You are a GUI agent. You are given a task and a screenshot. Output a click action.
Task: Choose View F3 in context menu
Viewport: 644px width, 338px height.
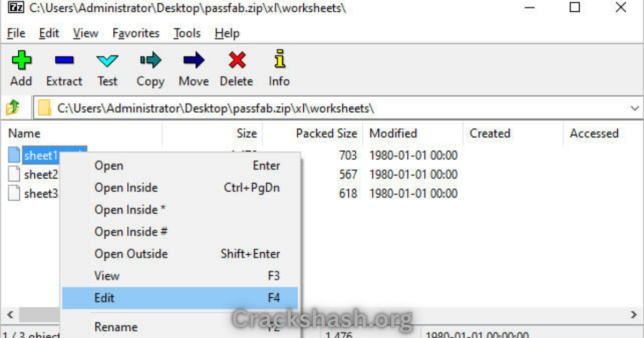180,276
